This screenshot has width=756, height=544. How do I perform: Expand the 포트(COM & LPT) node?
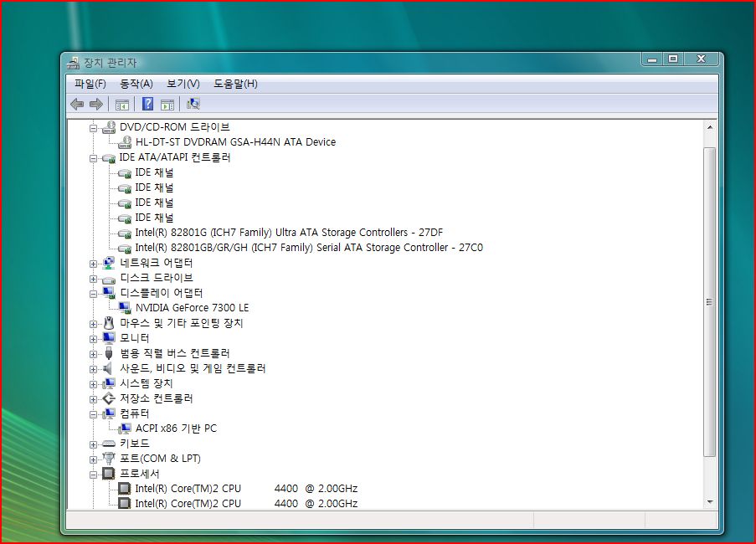tap(93, 459)
